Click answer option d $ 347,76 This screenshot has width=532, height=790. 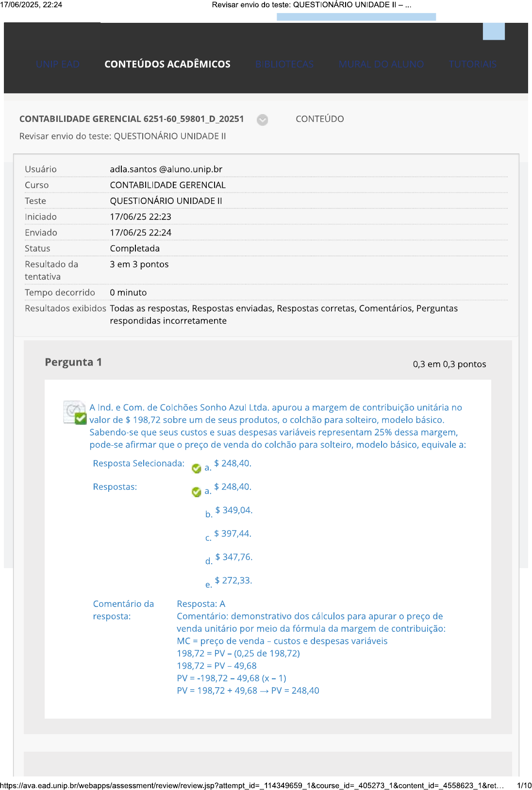pos(229,558)
